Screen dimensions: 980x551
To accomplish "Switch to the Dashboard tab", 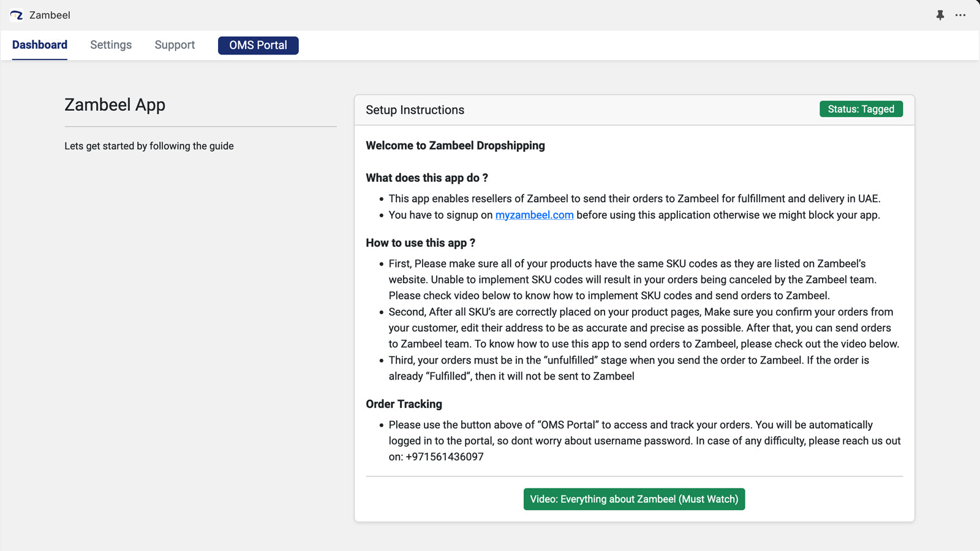I will pyautogui.click(x=40, y=45).
